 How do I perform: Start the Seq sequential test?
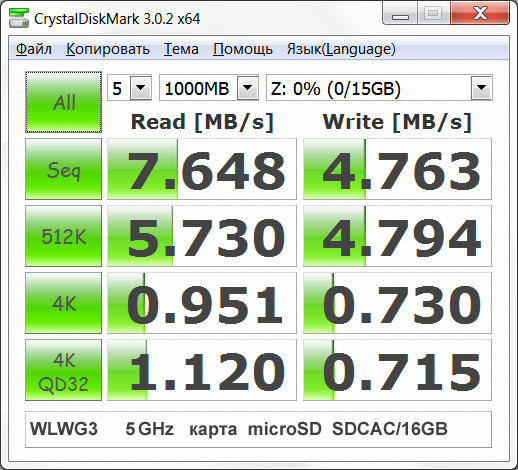[x=63, y=169]
